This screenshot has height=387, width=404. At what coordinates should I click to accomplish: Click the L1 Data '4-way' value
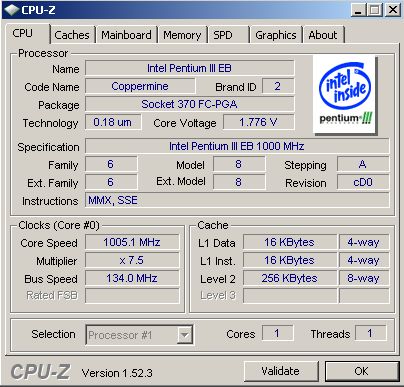point(364,242)
